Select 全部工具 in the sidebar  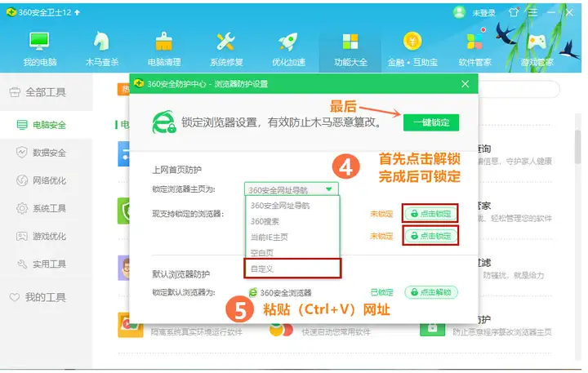(46, 92)
